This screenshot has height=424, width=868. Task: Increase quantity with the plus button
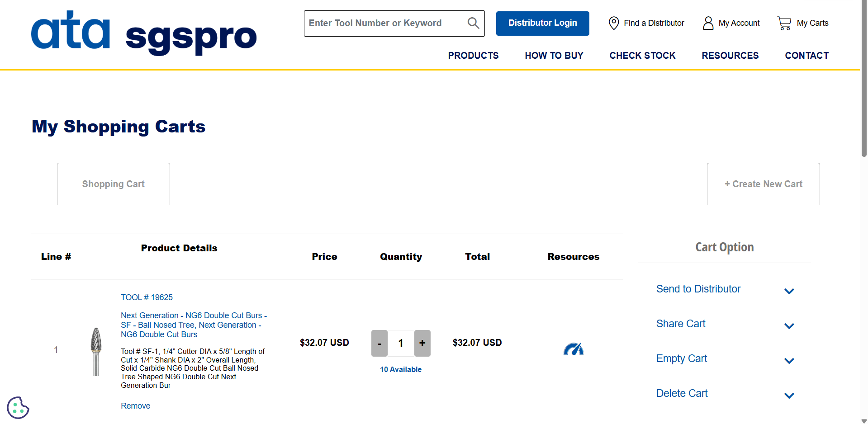click(x=422, y=343)
